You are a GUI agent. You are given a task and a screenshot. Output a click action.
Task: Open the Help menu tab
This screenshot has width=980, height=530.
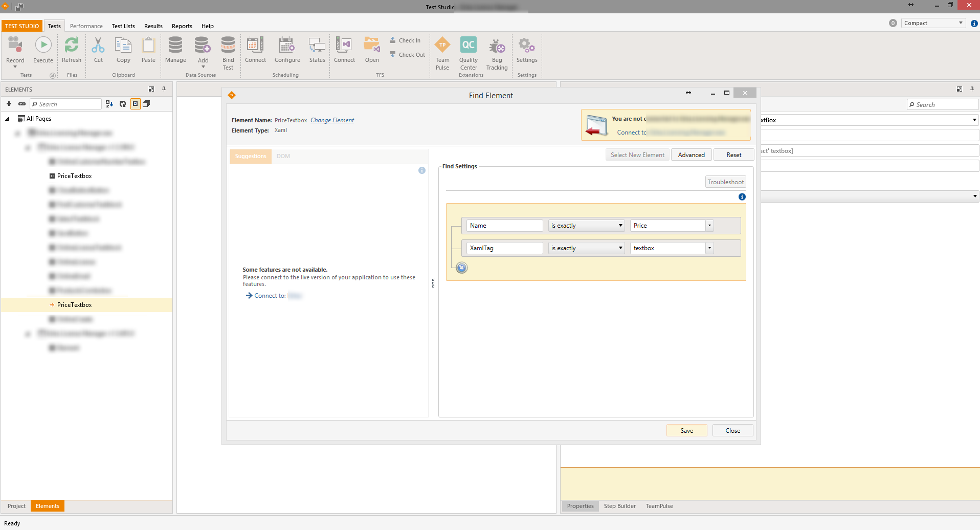(207, 26)
